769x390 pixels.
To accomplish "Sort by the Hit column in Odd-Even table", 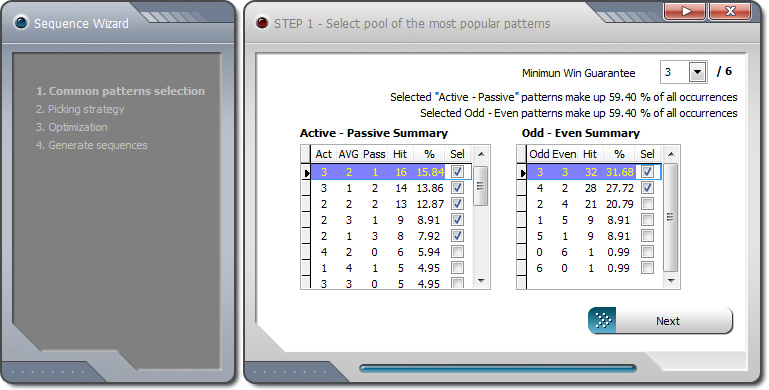I will (x=590, y=154).
